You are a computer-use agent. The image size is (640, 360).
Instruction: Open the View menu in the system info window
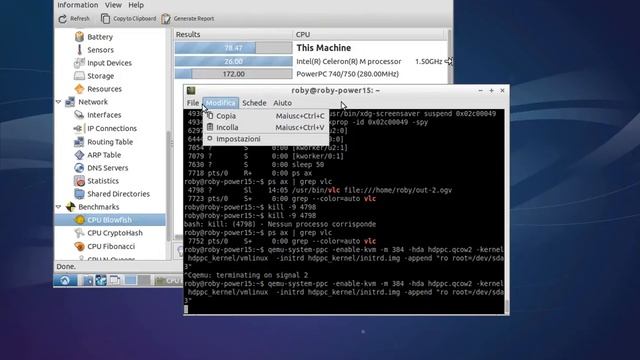pyautogui.click(x=113, y=5)
